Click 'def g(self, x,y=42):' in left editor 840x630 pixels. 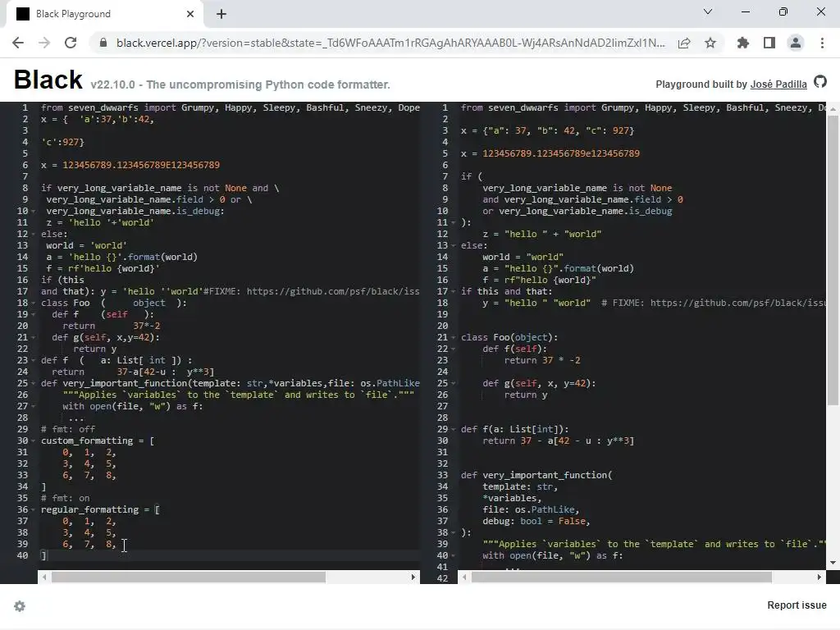pos(106,337)
